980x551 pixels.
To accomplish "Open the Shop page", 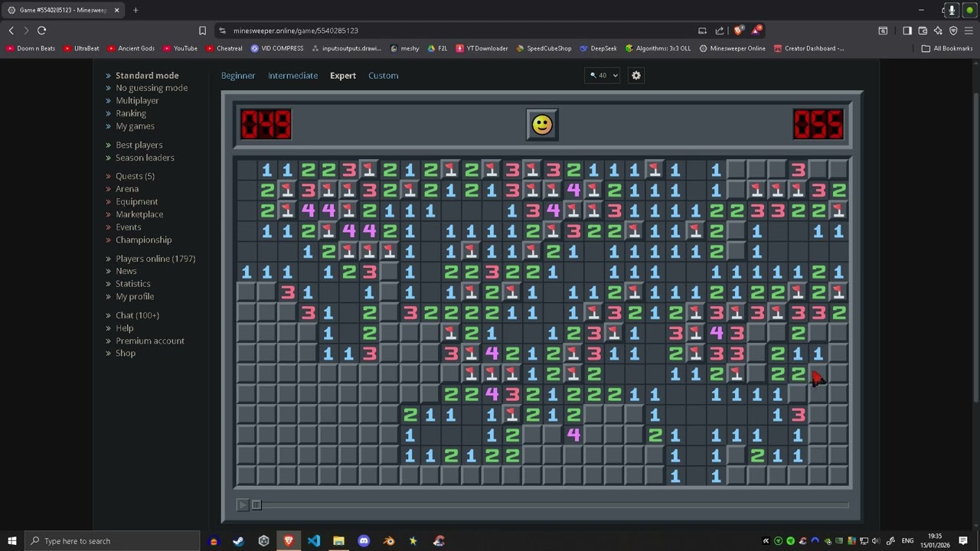I will [x=126, y=354].
